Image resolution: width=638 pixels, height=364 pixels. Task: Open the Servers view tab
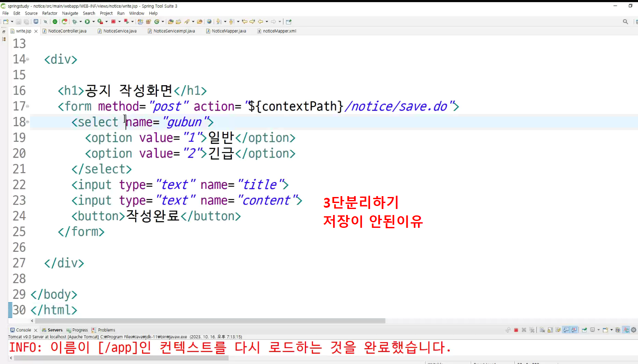[x=52, y=330]
